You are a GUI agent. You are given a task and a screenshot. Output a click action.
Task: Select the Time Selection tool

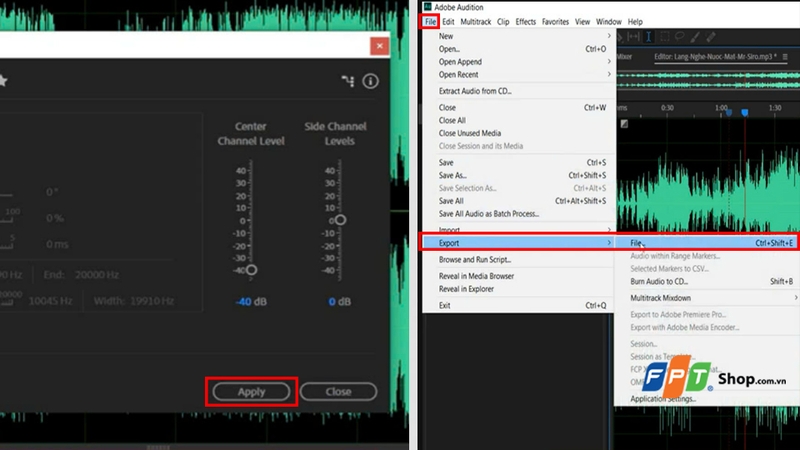coord(648,37)
